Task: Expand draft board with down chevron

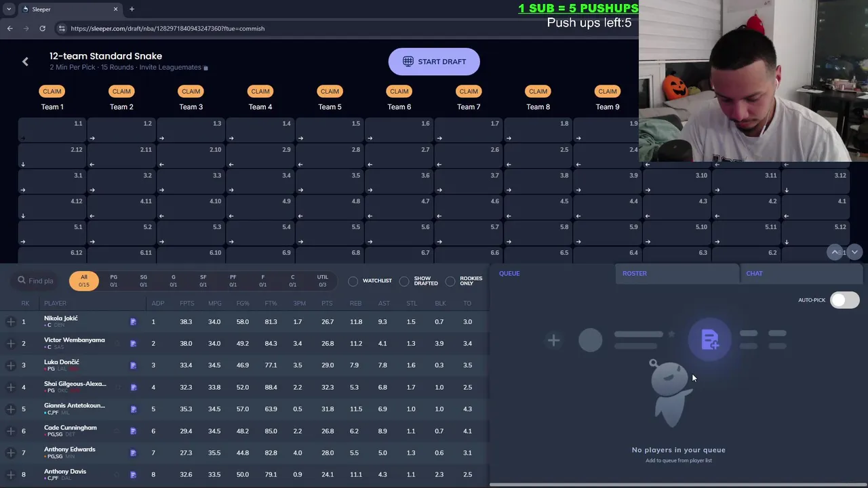Action: point(854,251)
